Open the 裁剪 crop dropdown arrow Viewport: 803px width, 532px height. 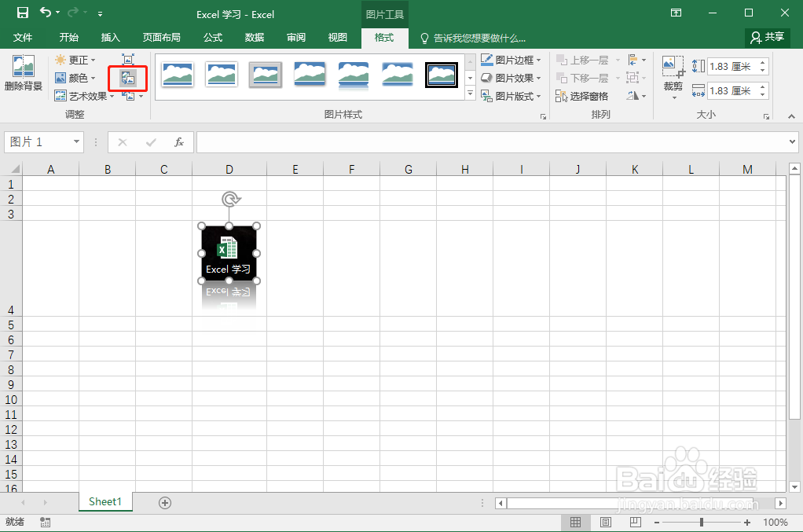(x=674, y=97)
